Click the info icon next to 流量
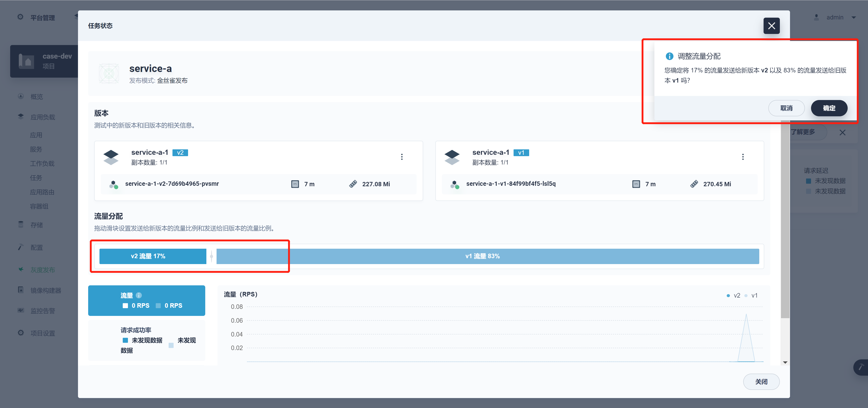 (139, 295)
